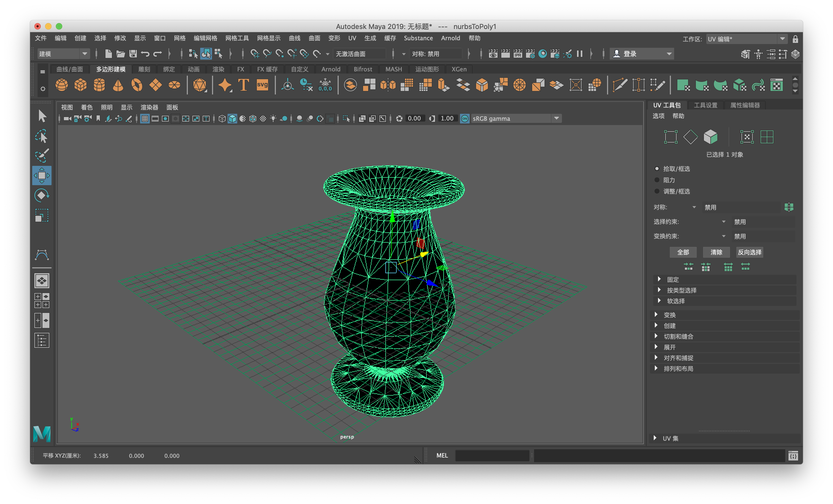Click the 反向选择 invert selection button

coord(750,252)
